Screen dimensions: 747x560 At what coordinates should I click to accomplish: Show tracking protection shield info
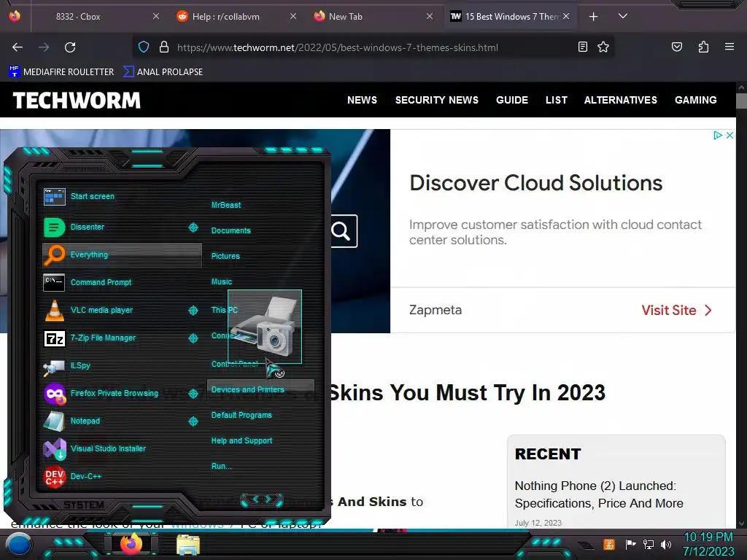[144, 47]
